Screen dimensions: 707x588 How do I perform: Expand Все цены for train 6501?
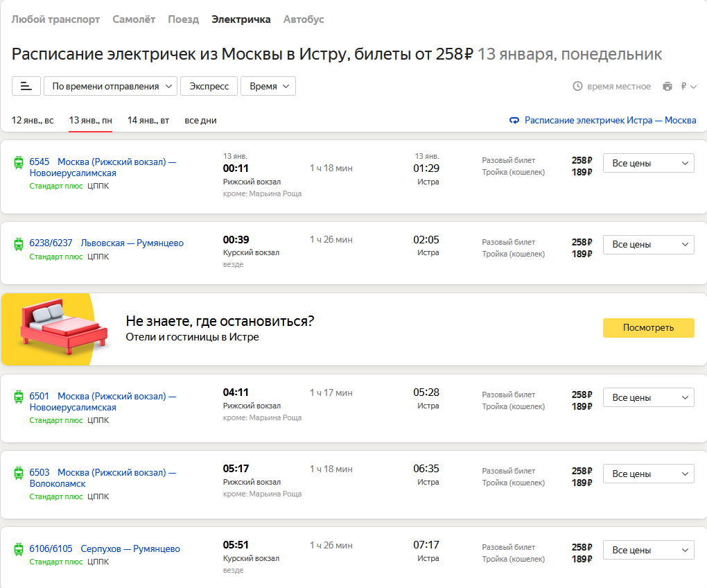[x=648, y=398]
